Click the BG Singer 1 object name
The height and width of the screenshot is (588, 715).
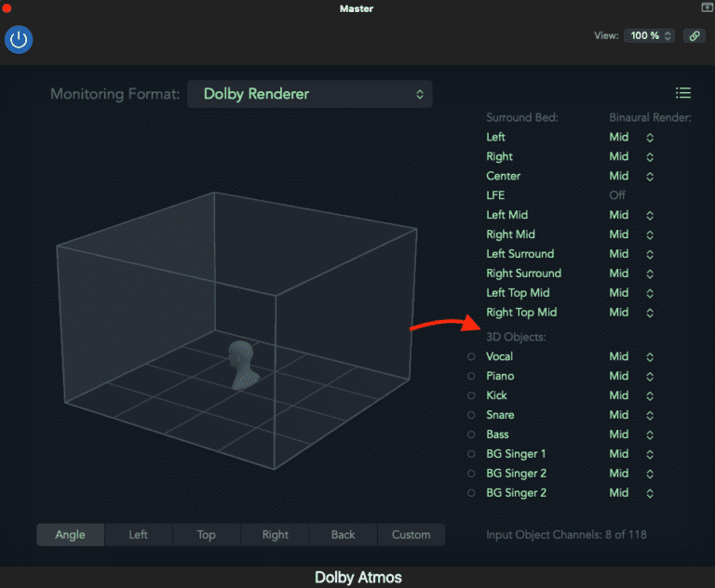tap(516, 454)
